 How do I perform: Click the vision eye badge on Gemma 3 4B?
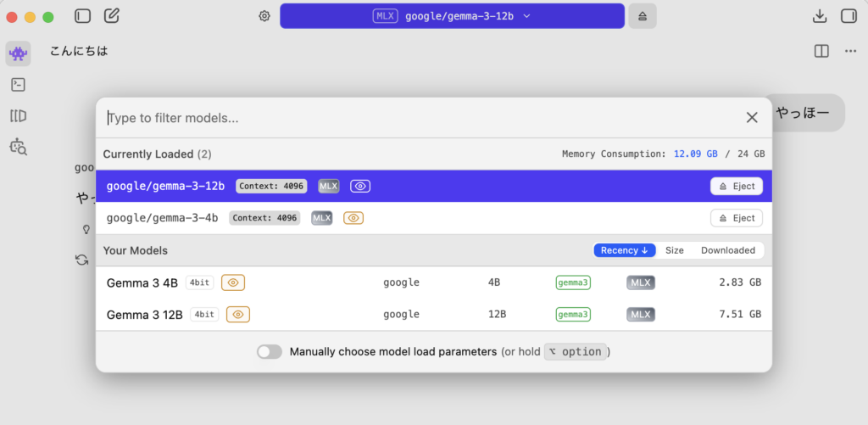tap(233, 282)
